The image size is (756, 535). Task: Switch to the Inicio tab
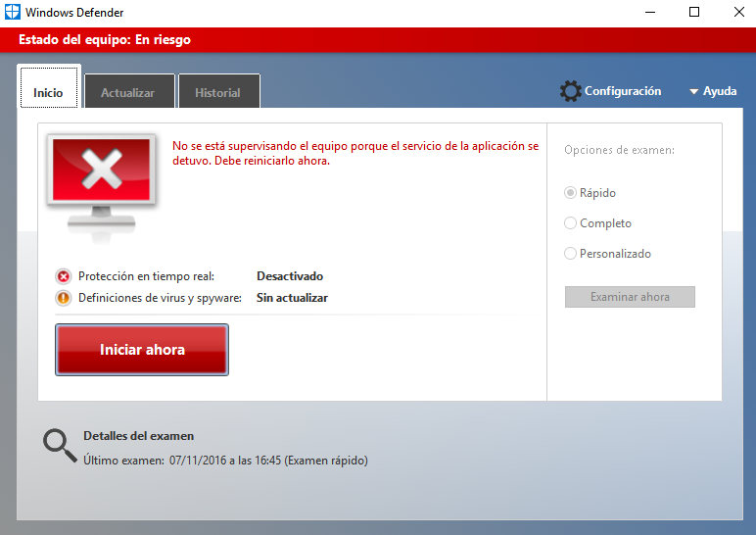click(x=49, y=87)
